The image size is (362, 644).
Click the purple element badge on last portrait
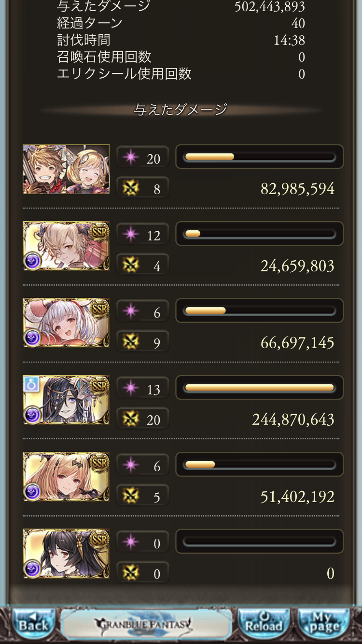[32, 569]
